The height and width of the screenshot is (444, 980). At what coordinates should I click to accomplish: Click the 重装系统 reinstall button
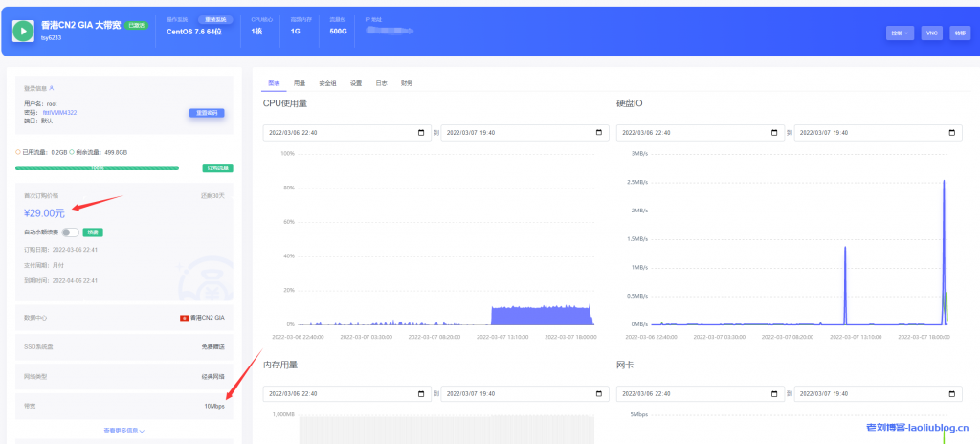[215, 19]
